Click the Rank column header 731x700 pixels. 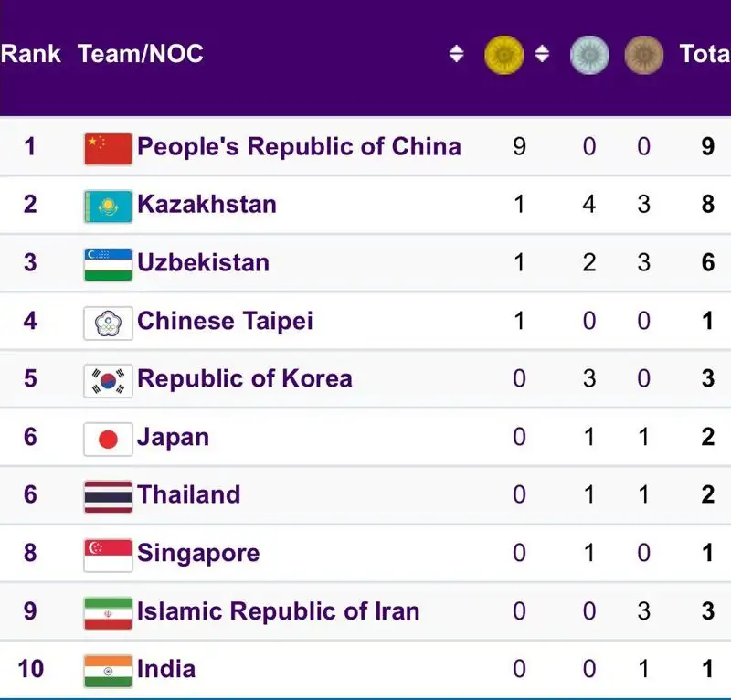[x=30, y=54]
